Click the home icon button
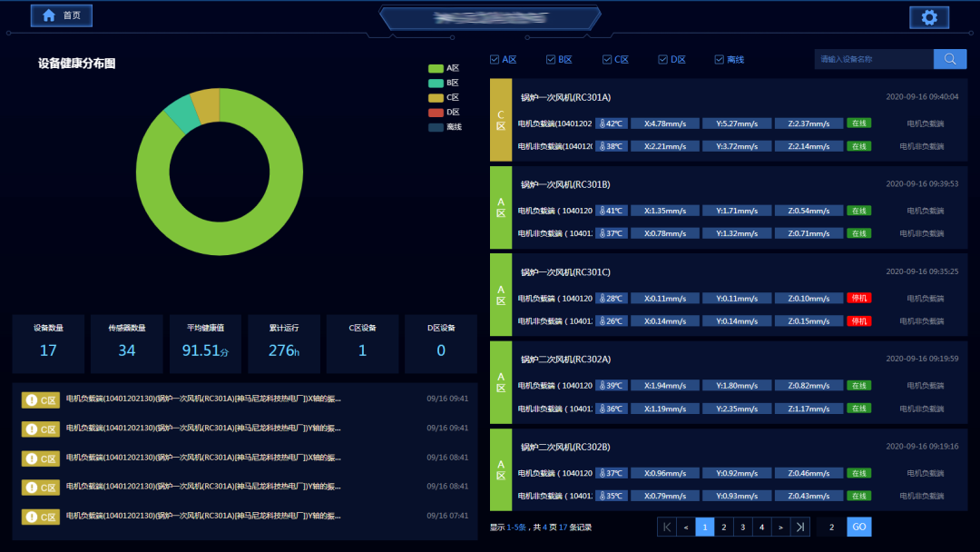Screen dimensions: 980x552 (49, 15)
